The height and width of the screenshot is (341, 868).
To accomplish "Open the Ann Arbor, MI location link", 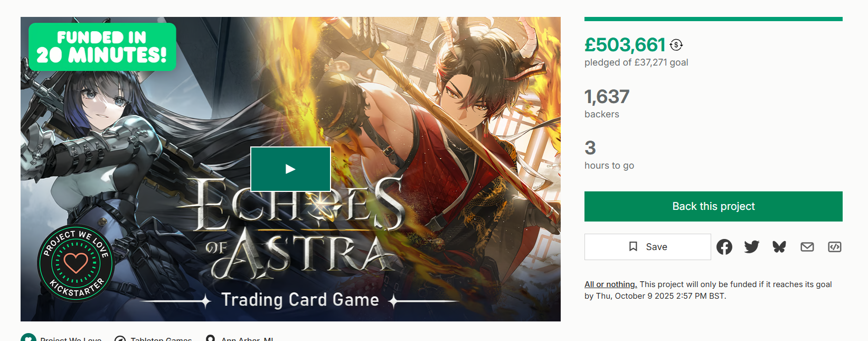I will [x=247, y=339].
